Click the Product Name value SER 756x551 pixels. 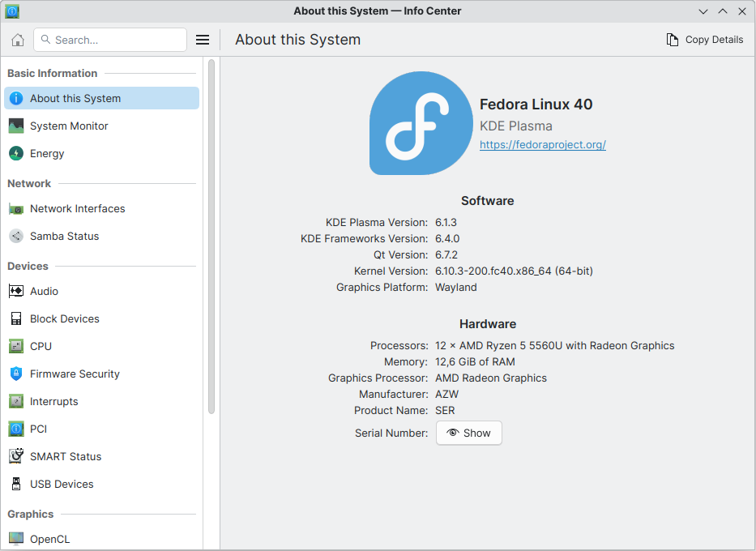(x=445, y=410)
